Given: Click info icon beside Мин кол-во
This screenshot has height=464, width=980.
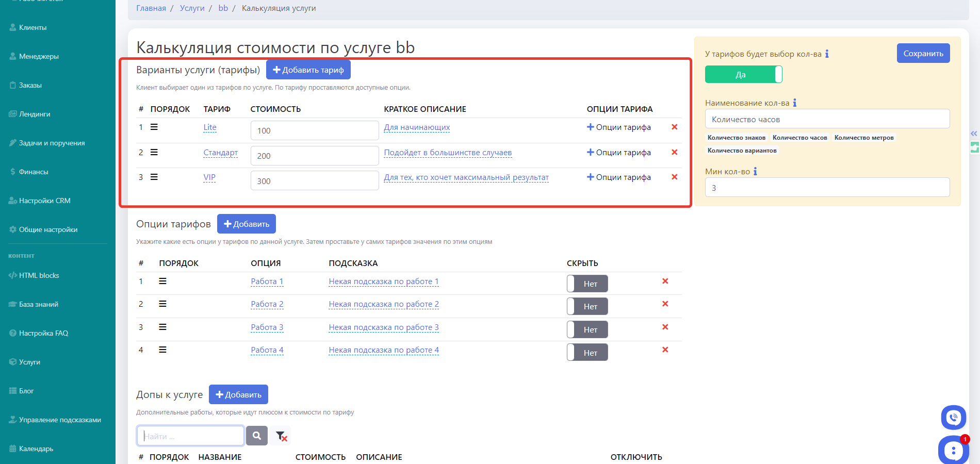Looking at the screenshot, I should coord(755,172).
